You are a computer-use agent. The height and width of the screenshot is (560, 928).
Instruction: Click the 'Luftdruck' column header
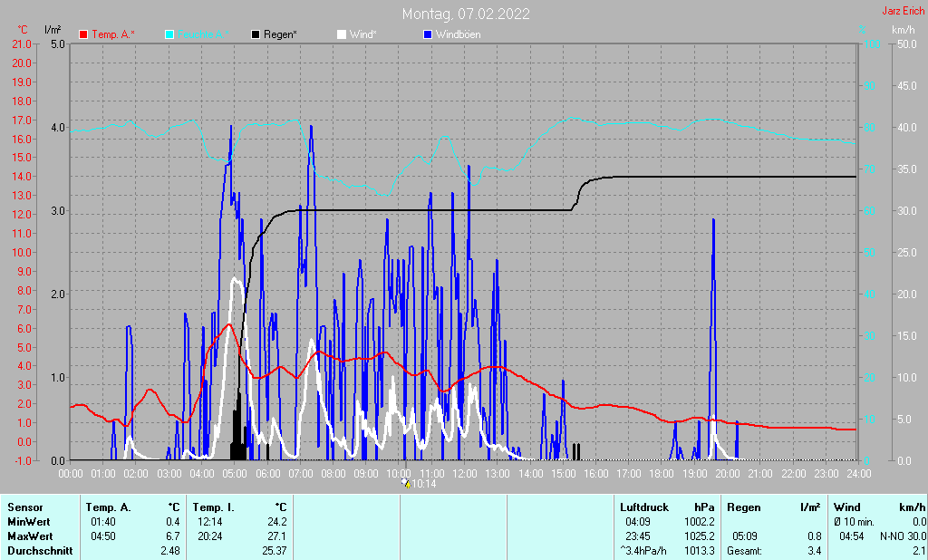(644, 507)
